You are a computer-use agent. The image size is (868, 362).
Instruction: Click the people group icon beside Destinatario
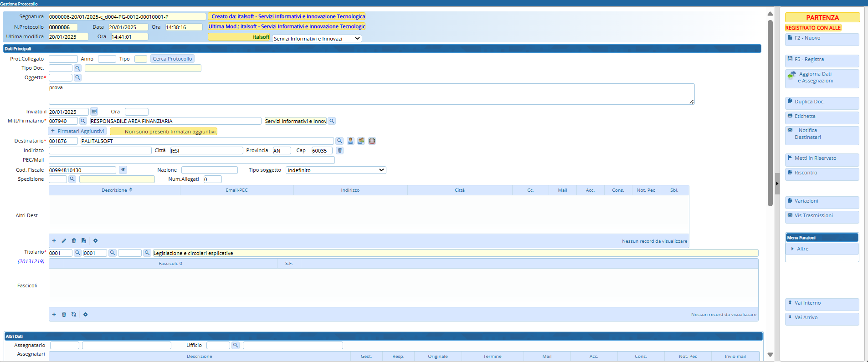pos(361,141)
